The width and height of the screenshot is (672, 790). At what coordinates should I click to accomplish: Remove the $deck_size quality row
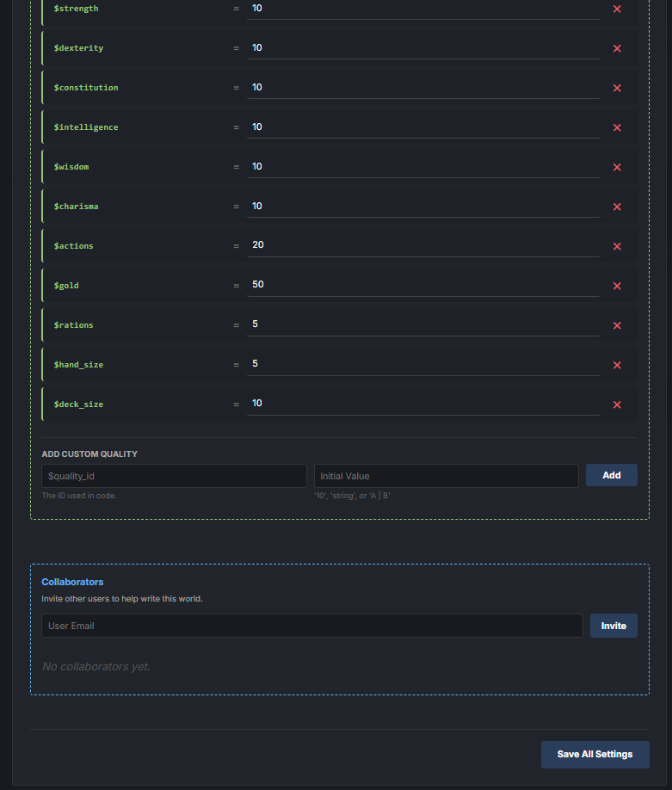(x=617, y=404)
